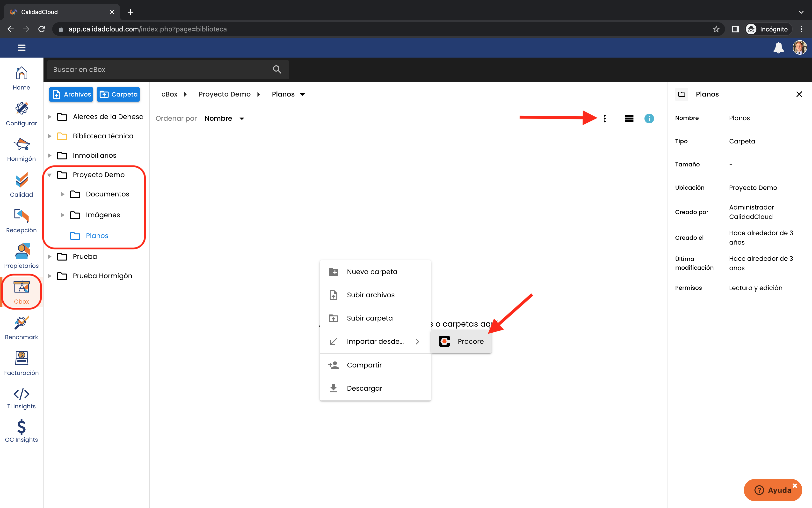Toggle the hamburger navigation menu

22,48
